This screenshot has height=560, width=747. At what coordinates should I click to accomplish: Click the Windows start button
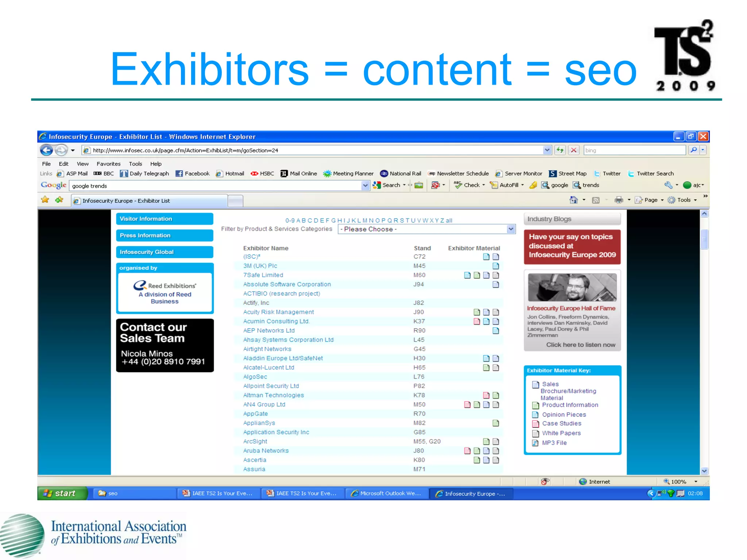[62, 493]
